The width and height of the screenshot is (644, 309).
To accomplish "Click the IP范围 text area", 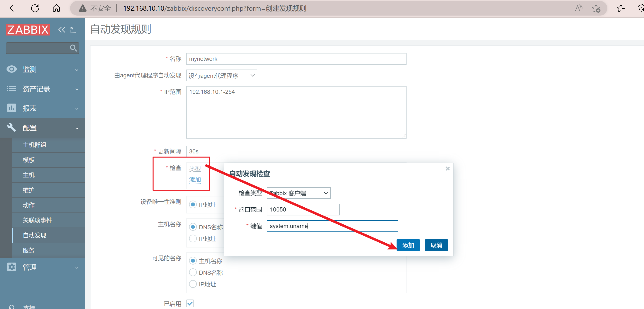I will pyautogui.click(x=296, y=112).
